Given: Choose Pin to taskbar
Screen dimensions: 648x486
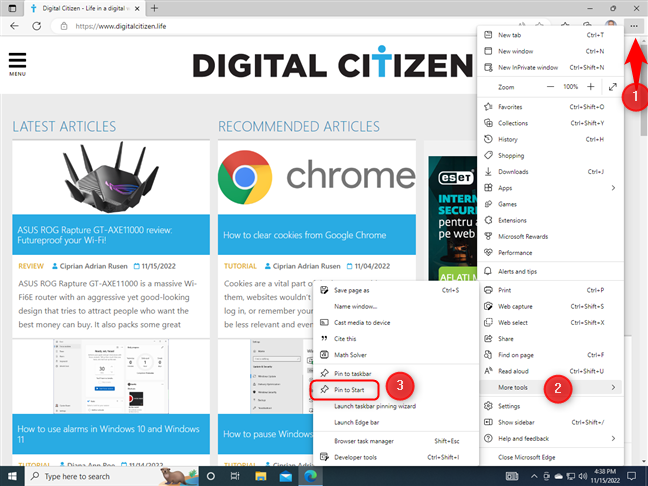Looking at the screenshot, I should pyautogui.click(x=396, y=374).
